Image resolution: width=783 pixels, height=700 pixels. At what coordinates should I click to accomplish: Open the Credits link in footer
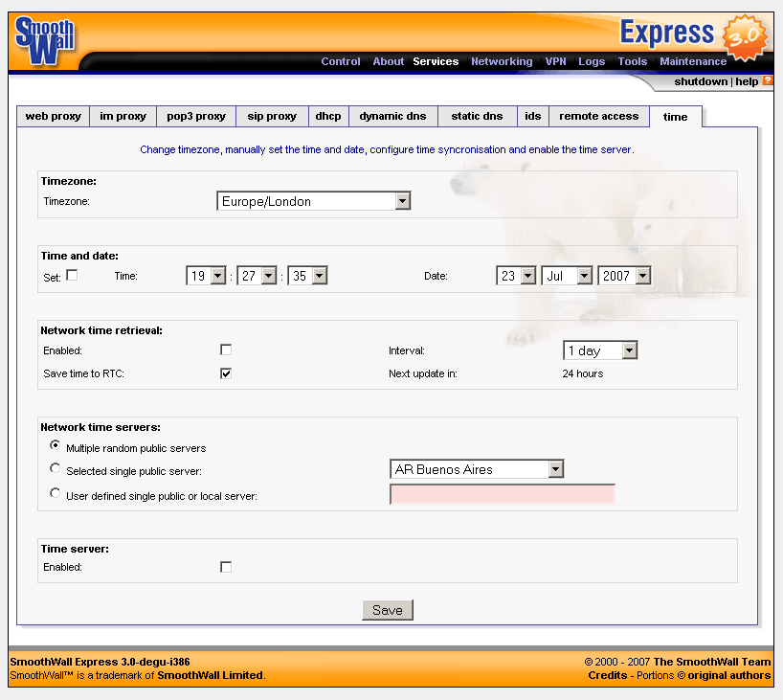click(x=607, y=675)
